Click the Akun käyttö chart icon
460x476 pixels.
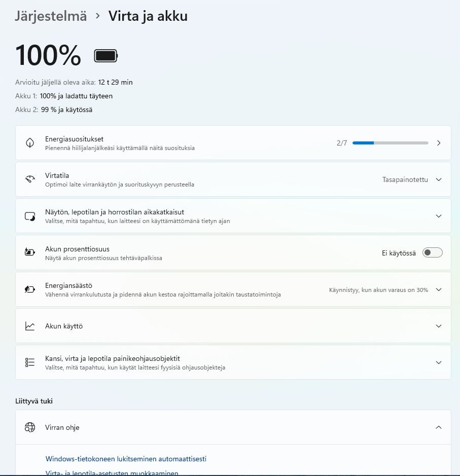(x=30, y=326)
